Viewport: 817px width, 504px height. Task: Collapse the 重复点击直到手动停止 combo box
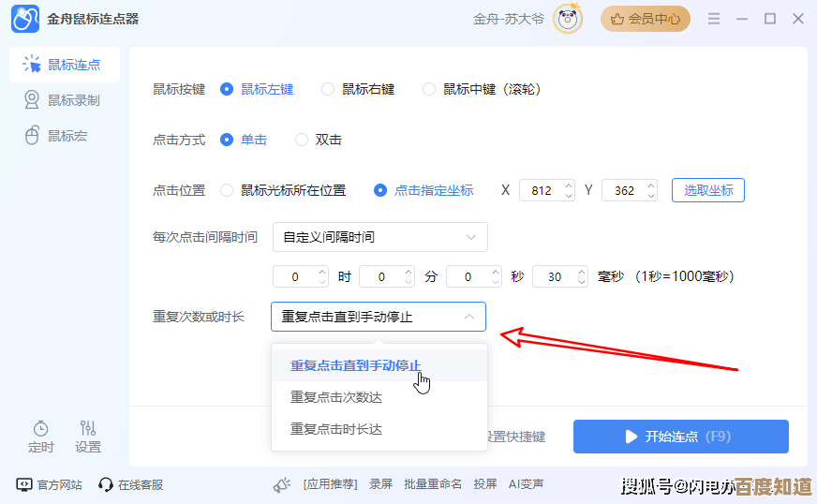[378, 317]
